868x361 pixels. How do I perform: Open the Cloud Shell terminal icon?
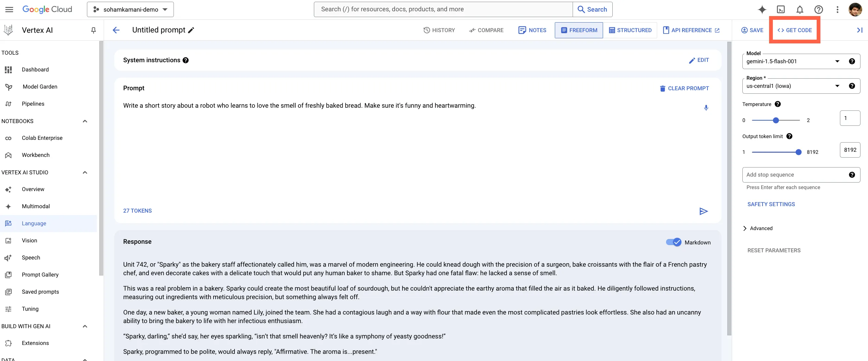[x=781, y=10]
